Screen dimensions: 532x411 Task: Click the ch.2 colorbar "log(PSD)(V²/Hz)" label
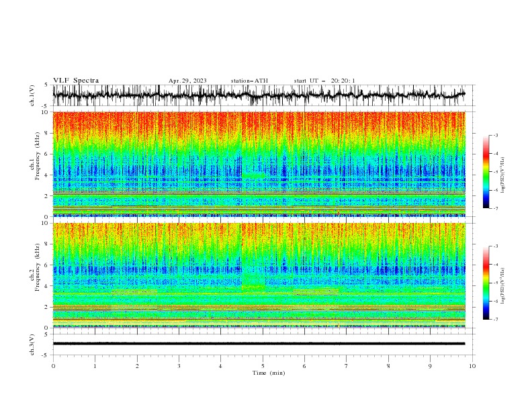pyautogui.click(x=503, y=287)
